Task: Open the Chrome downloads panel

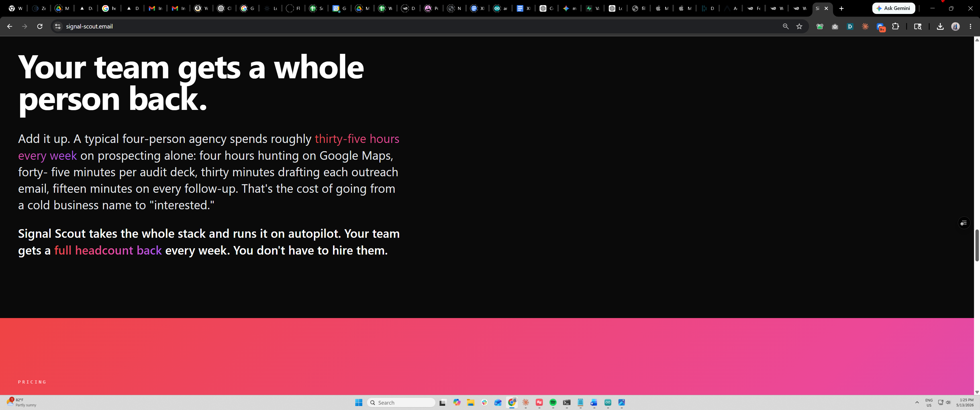Action: pos(940,27)
